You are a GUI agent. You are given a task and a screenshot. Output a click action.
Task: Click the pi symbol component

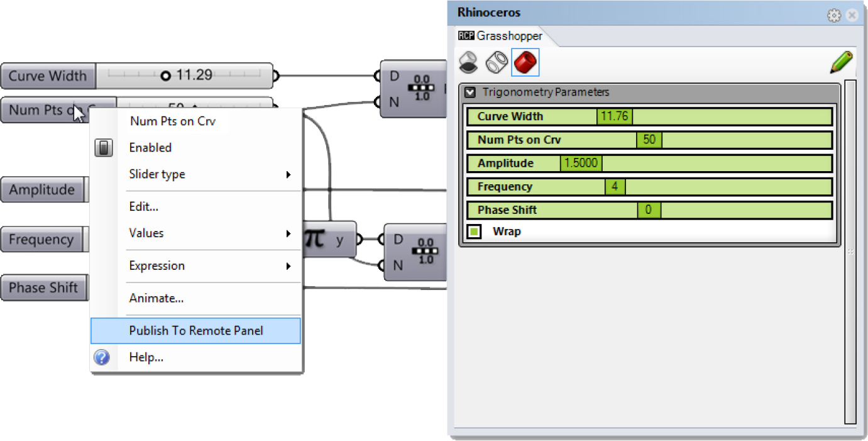[x=315, y=239]
